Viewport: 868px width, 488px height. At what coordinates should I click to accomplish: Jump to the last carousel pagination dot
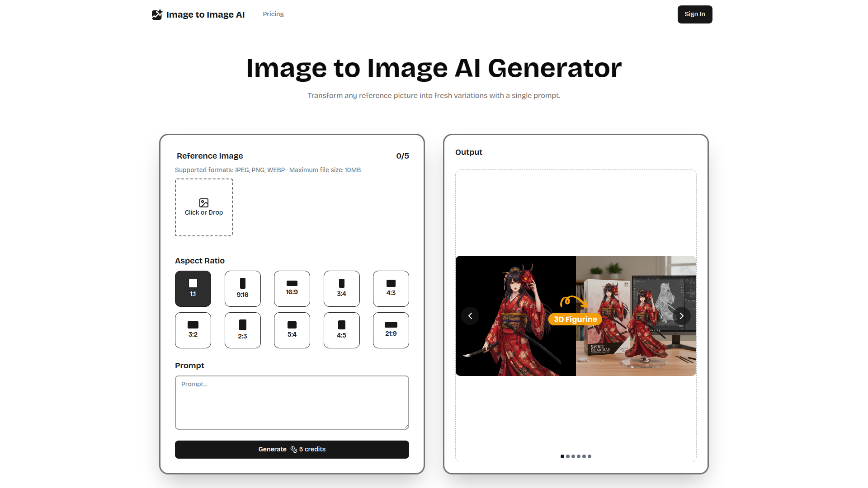pyautogui.click(x=590, y=456)
